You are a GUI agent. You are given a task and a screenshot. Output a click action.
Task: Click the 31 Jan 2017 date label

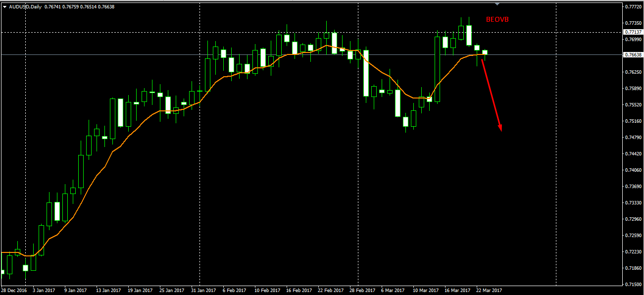click(x=203, y=291)
